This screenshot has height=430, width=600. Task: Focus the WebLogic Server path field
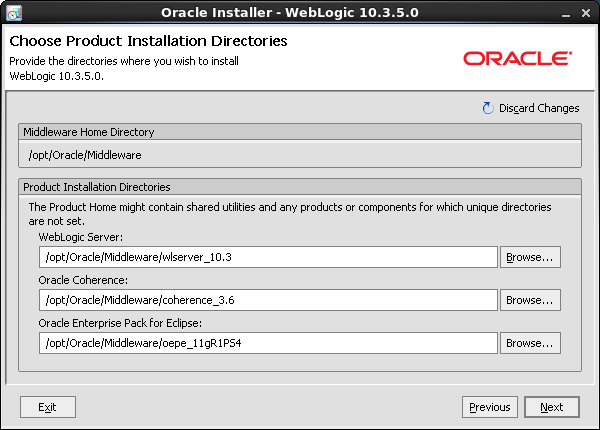pos(268,257)
